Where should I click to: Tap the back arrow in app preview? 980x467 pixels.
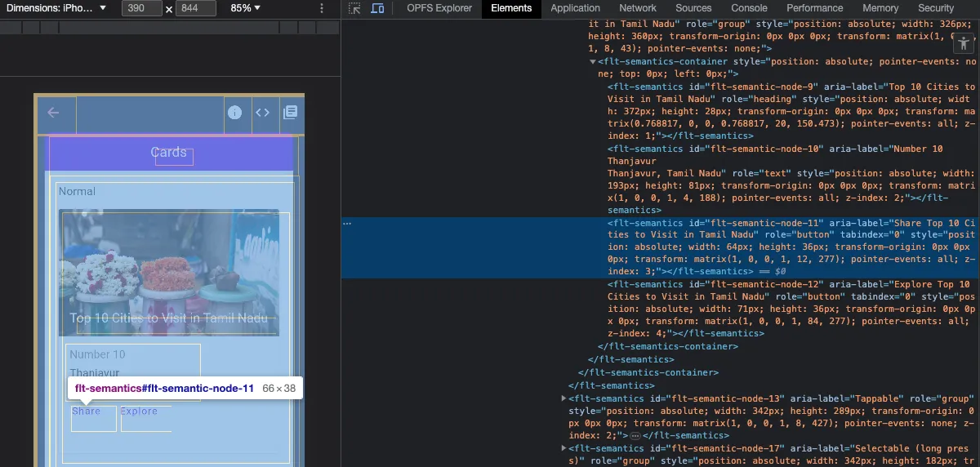(54, 113)
